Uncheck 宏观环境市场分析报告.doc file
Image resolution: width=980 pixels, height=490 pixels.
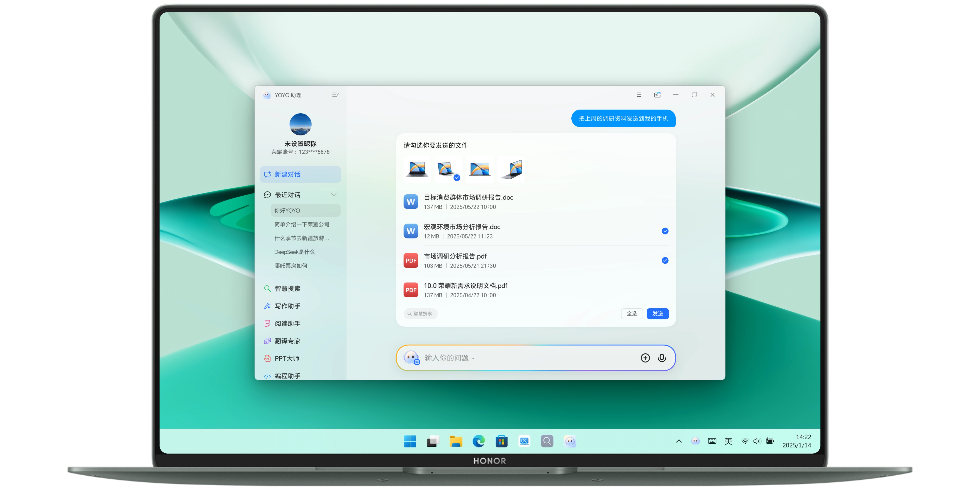tap(665, 231)
